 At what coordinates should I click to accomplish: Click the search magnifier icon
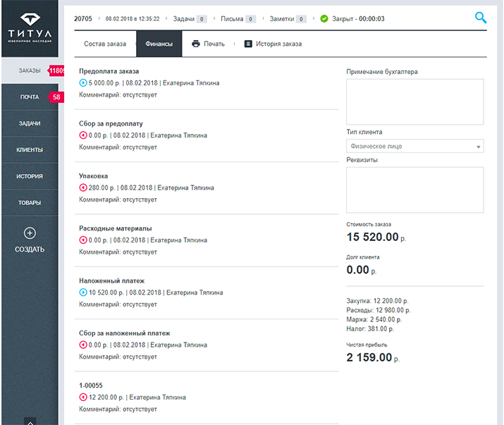[x=481, y=18]
